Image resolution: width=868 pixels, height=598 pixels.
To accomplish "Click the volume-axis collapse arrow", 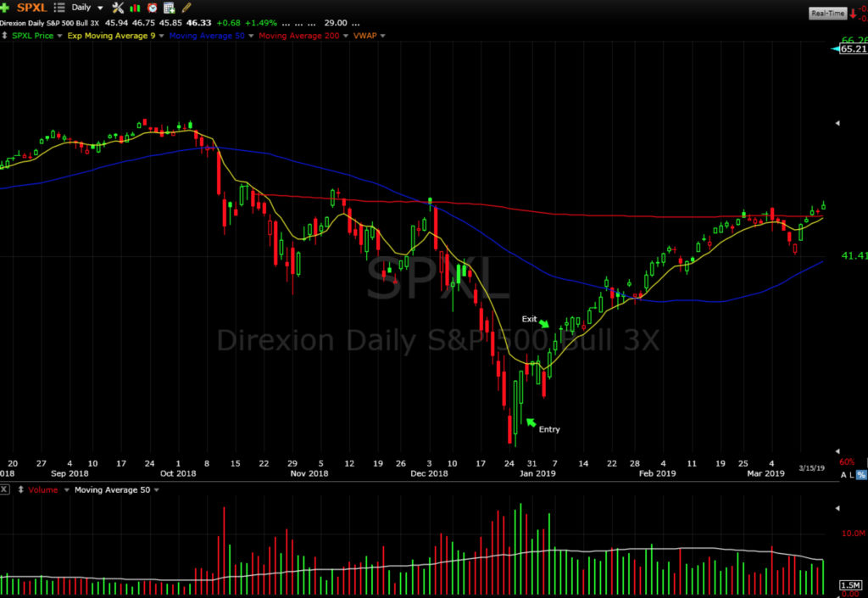I will pyautogui.click(x=837, y=508).
